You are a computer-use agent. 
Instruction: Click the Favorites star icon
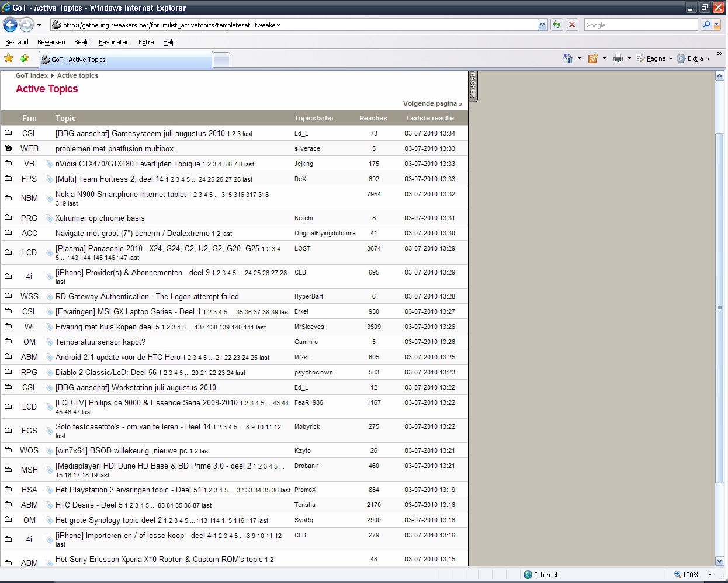tap(9, 58)
